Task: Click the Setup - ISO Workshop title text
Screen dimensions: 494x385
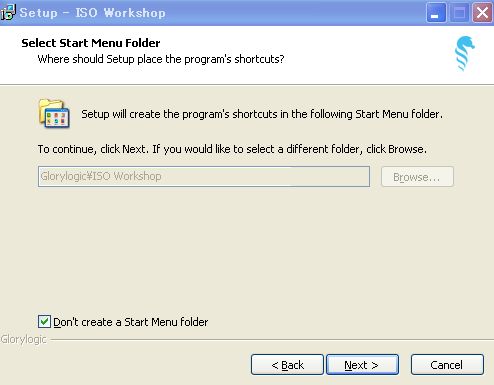Action: (x=92, y=13)
